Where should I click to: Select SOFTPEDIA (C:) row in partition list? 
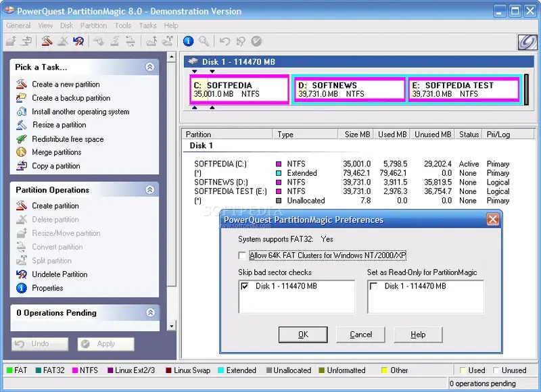coord(351,164)
